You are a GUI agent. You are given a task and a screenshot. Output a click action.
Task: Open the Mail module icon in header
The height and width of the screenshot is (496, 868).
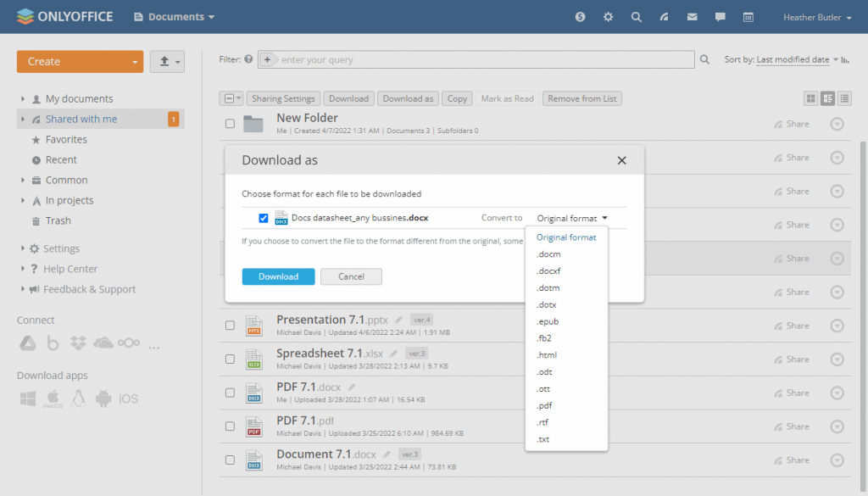click(693, 16)
